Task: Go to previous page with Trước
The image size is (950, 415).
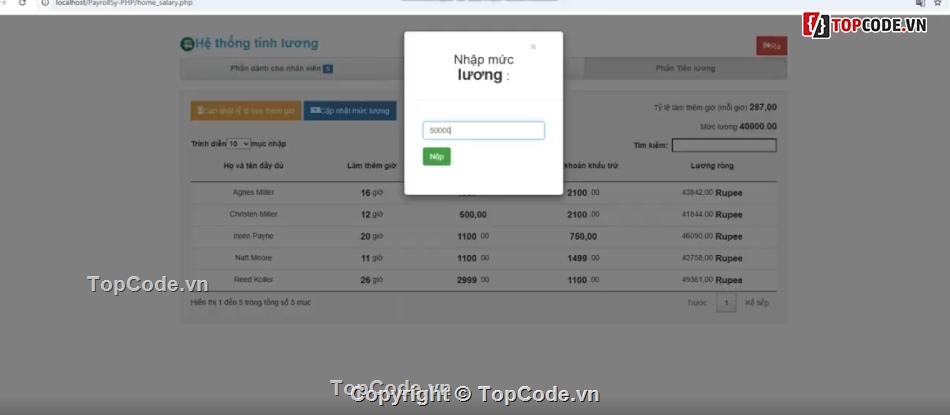Action: pos(697,303)
